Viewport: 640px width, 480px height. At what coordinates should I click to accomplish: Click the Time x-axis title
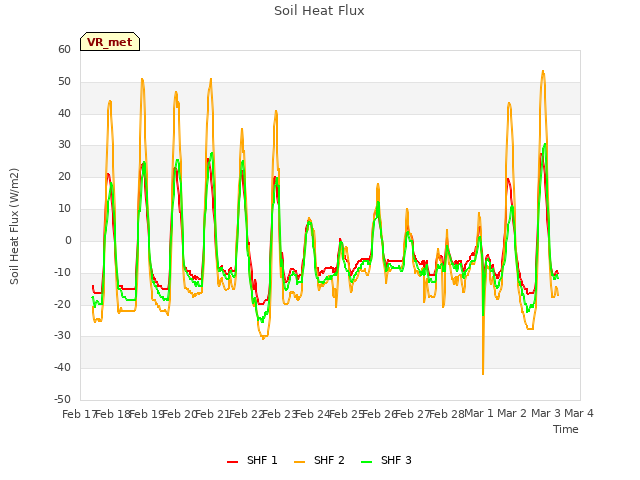(566, 429)
